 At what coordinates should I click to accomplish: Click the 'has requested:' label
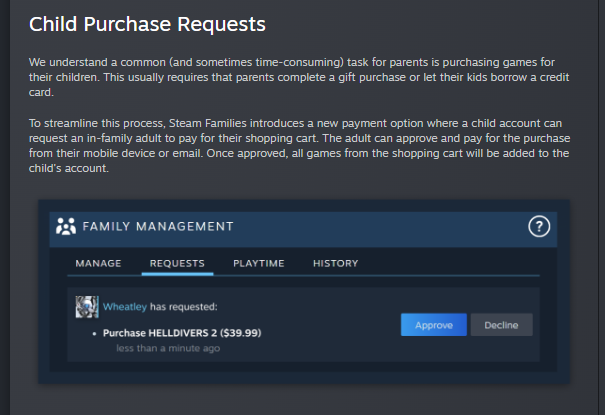pos(184,307)
